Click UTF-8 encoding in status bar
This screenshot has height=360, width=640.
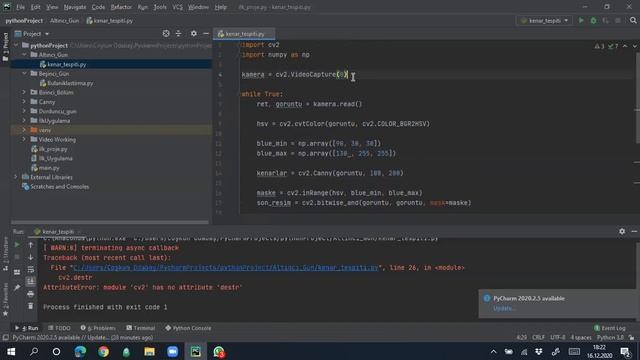[x=558, y=338]
